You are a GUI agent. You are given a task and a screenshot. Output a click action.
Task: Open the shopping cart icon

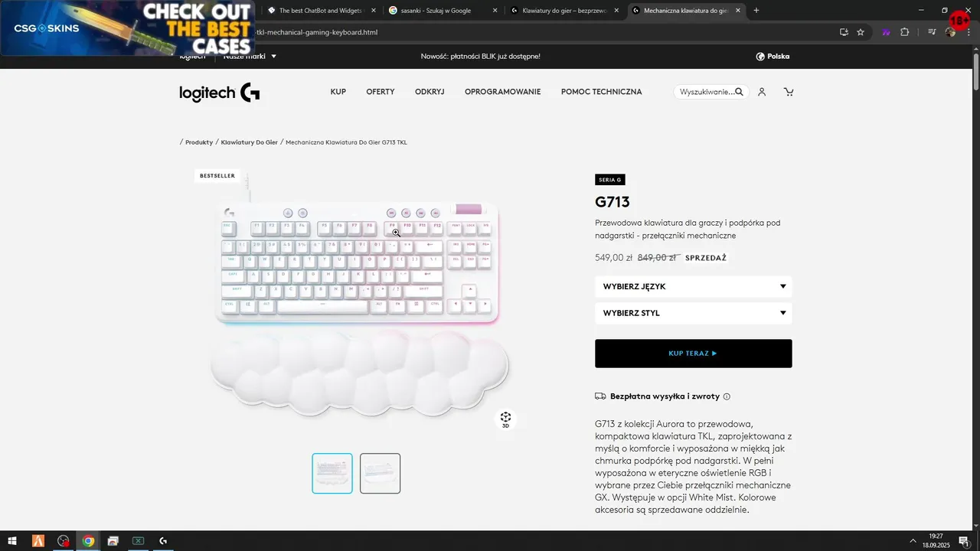pyautogui.click(x=789, y=92)
